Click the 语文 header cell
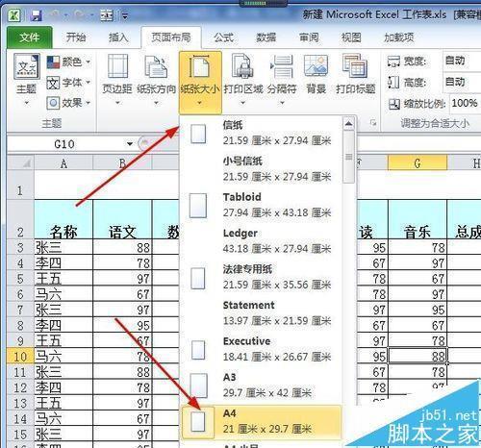This screenshot has width=481, height=448. tap(122, 220)
